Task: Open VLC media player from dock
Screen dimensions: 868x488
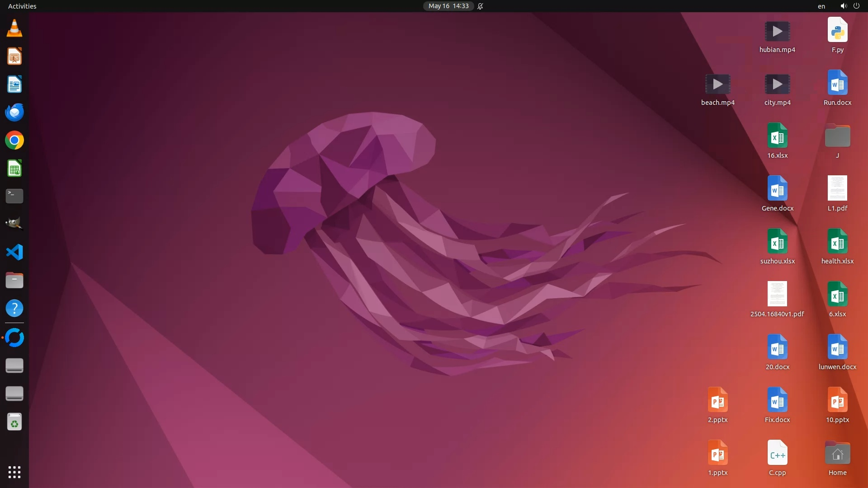Action: coord(14,28)
